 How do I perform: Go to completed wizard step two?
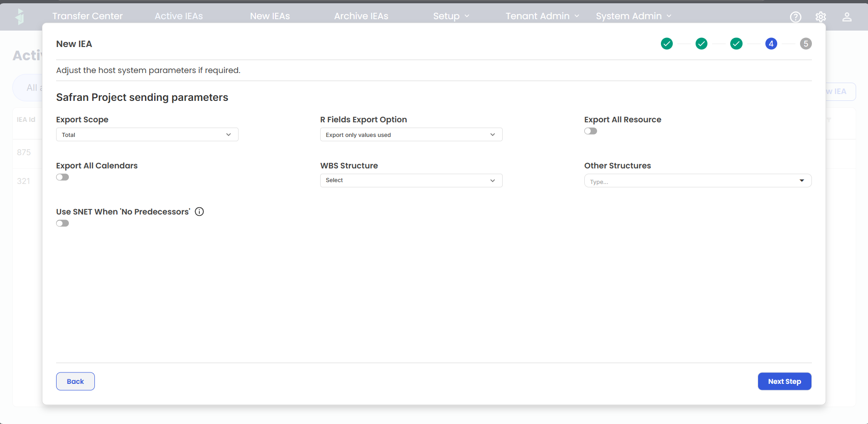[x=702, y=44]
